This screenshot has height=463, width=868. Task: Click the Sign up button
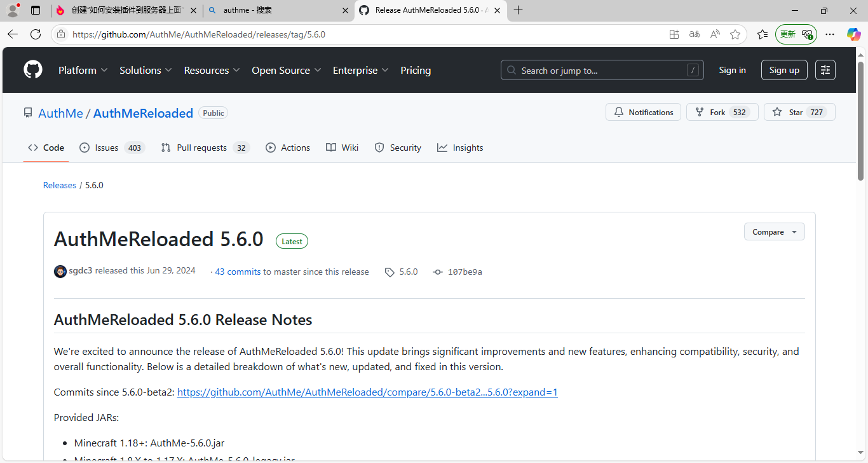pos(784,70)
